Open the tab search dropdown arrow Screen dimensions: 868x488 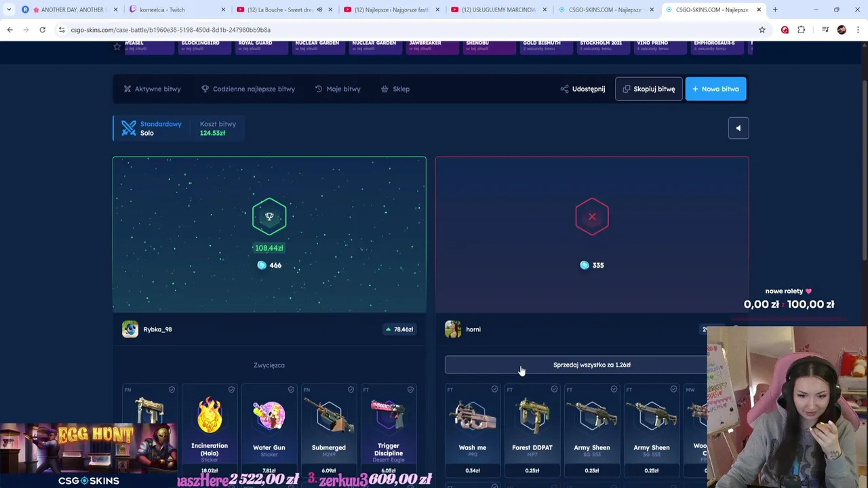pos(9,9)
